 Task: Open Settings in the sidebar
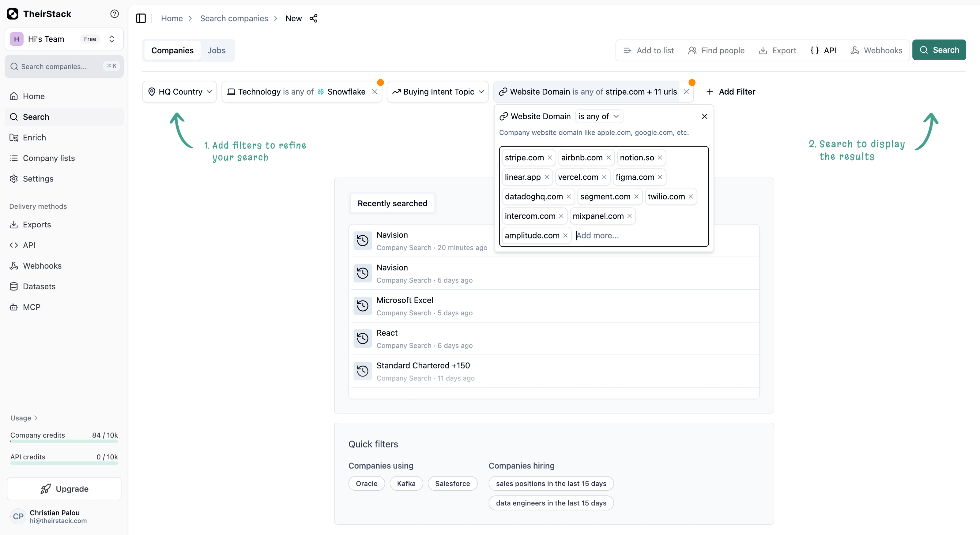(x=64, y=179)
